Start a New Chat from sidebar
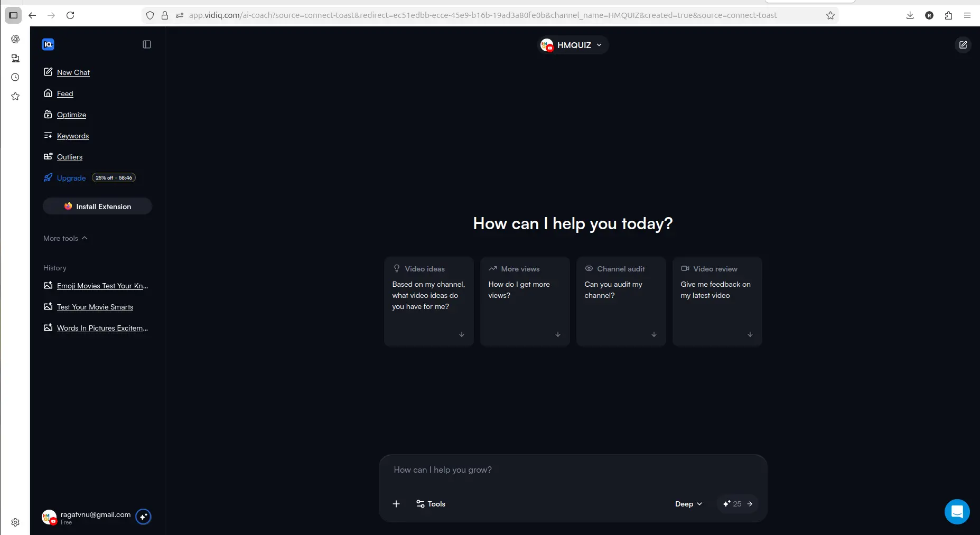The image size is (980, 535). [x=67, y=72]
